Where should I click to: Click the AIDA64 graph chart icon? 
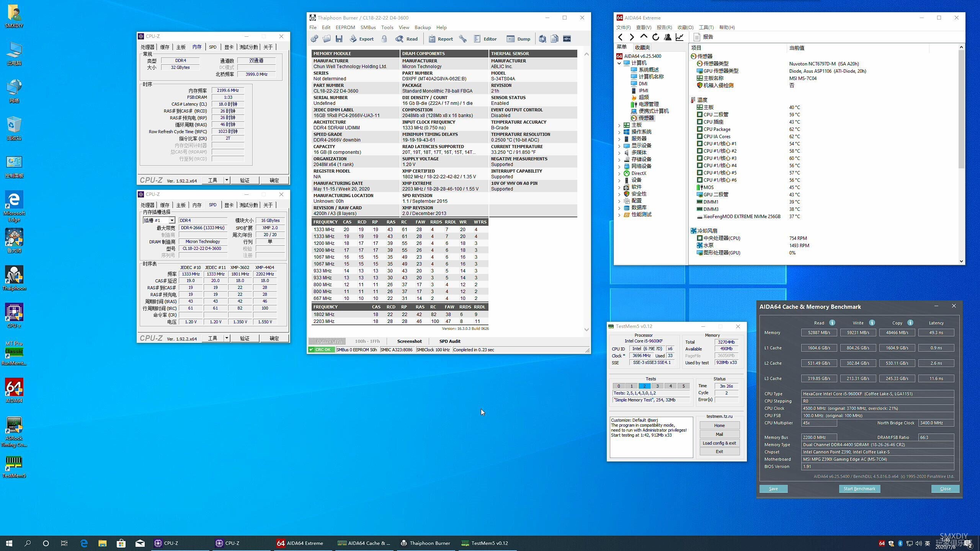[x=679, y=37]
